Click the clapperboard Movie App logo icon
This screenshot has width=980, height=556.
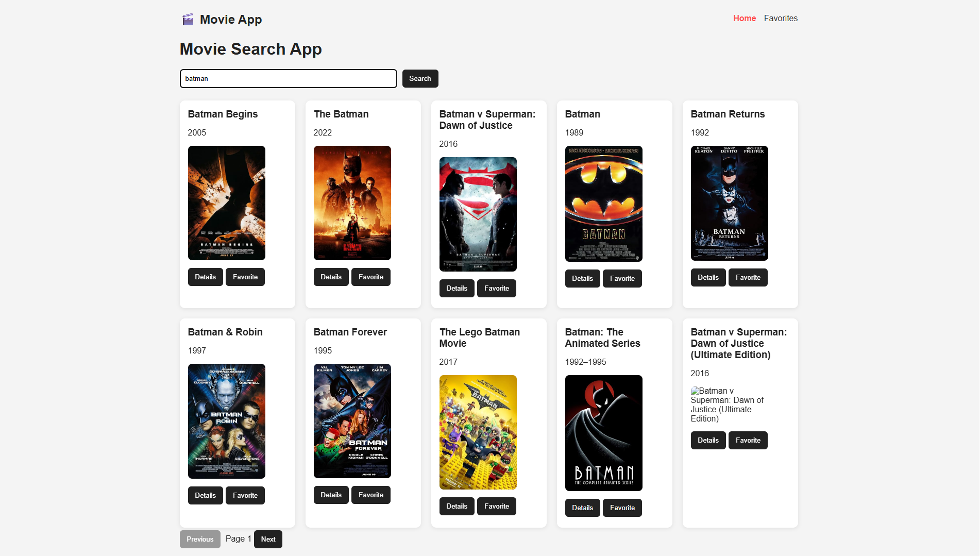tap(188, 20)
